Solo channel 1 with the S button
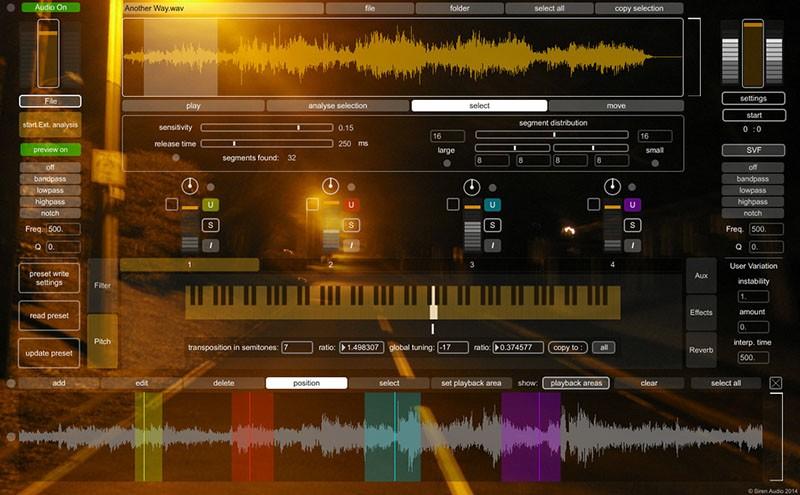Viewport: 800px width, 495px height. click(211, 225)
